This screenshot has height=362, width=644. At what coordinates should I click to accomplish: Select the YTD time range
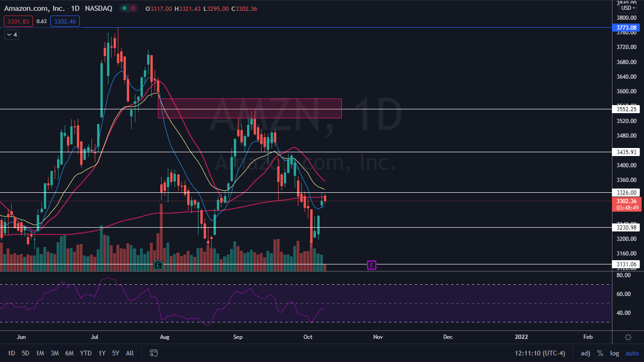[x=86, y=353]
